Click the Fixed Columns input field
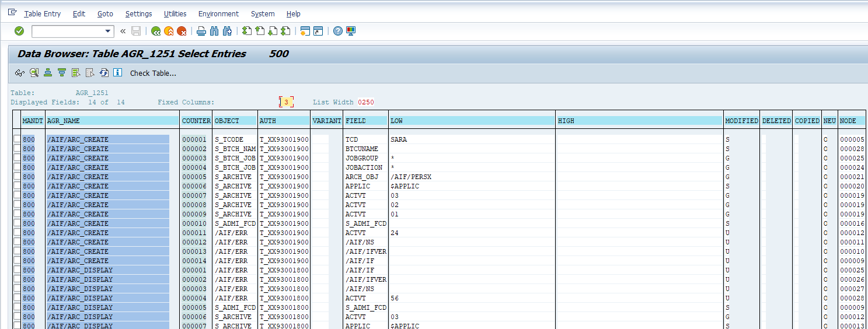 [x=286, y=102]
